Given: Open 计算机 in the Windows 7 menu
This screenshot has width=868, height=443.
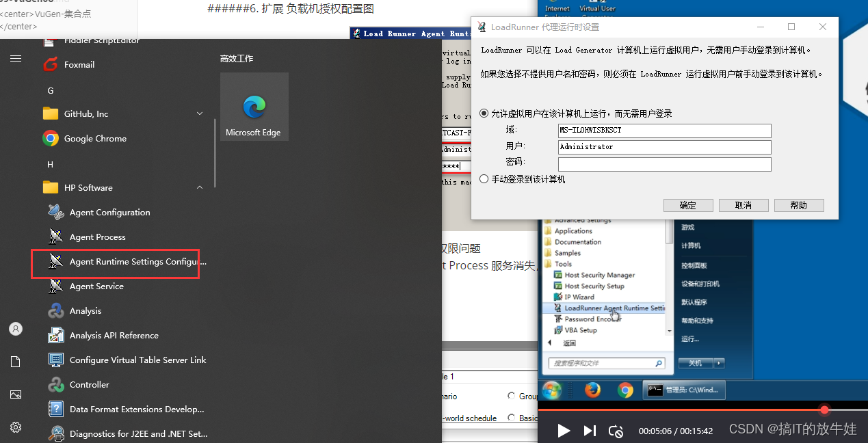Looking at the screenshot, I should click(x=691, y=246).
